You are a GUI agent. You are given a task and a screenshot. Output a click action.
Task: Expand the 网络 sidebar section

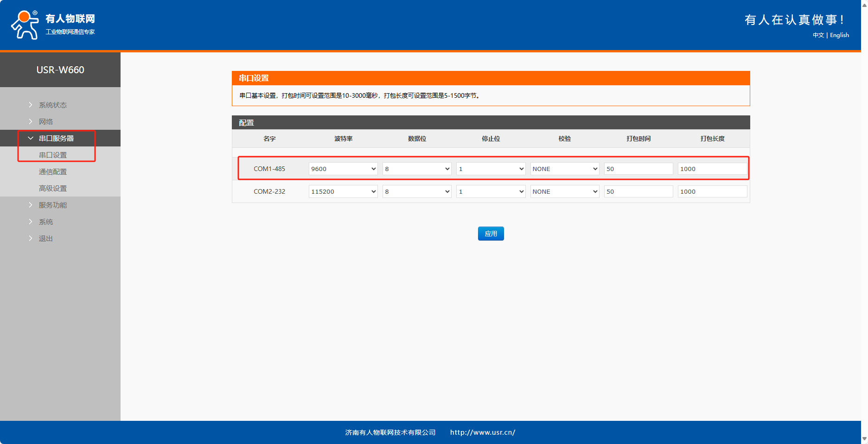45,122
